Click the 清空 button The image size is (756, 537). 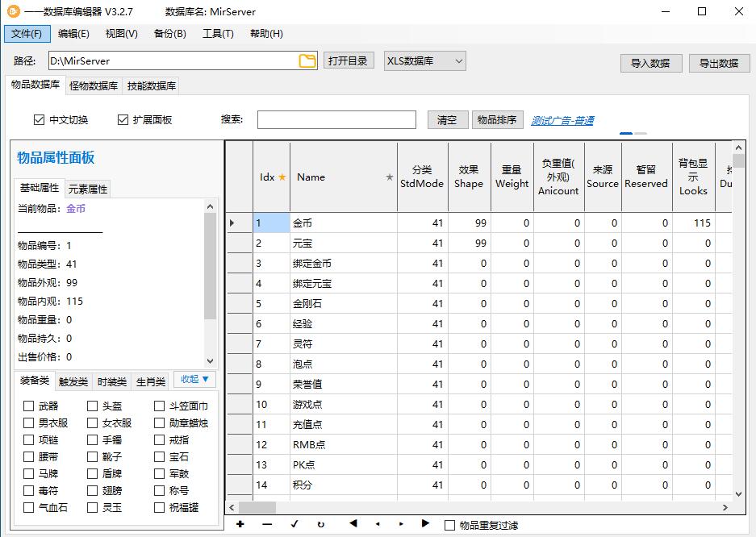(x=447, y=119)
